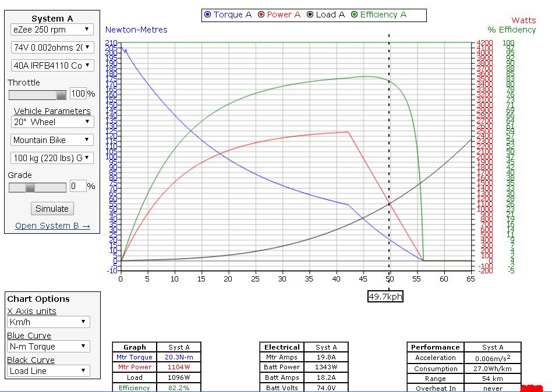Expand the 100 kg weight dropdown
552x392 pixels.
[52, 158]
